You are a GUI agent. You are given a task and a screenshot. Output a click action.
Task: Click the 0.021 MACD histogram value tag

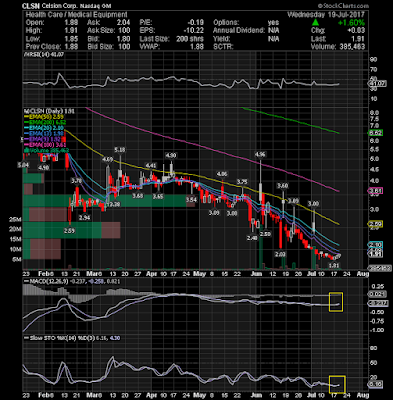pos(377,294)
